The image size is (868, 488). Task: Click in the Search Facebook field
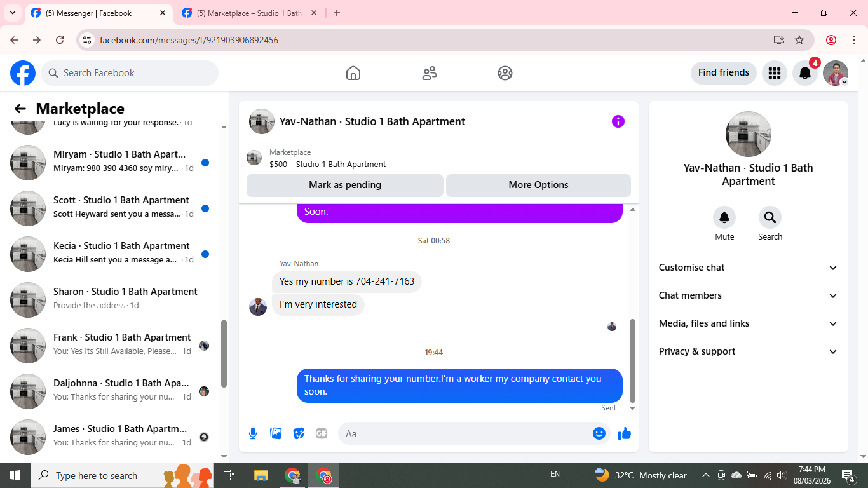[x=130, y=73]
